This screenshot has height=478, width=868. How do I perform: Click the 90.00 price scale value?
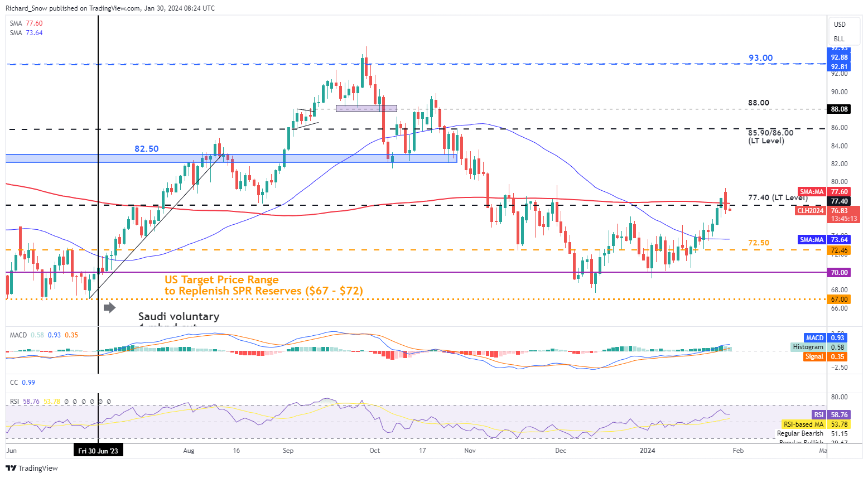coord(839,92)
